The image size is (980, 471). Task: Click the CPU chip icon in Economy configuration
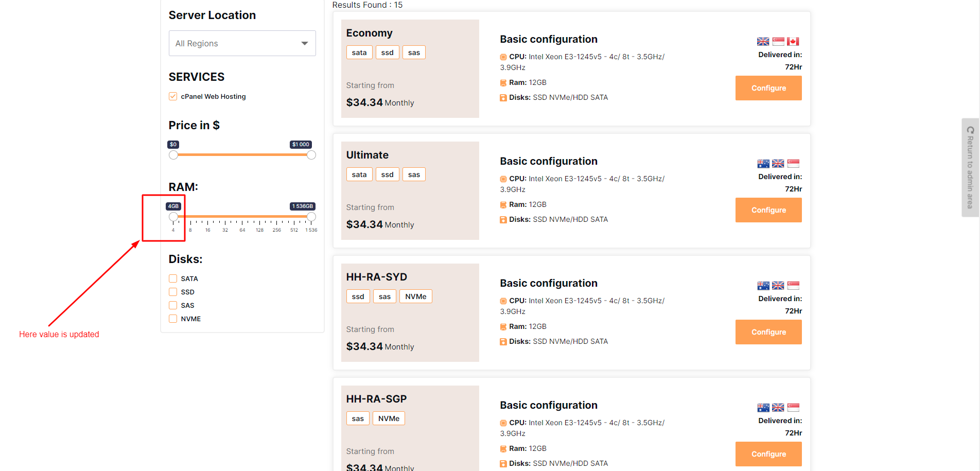click(503, 57)
